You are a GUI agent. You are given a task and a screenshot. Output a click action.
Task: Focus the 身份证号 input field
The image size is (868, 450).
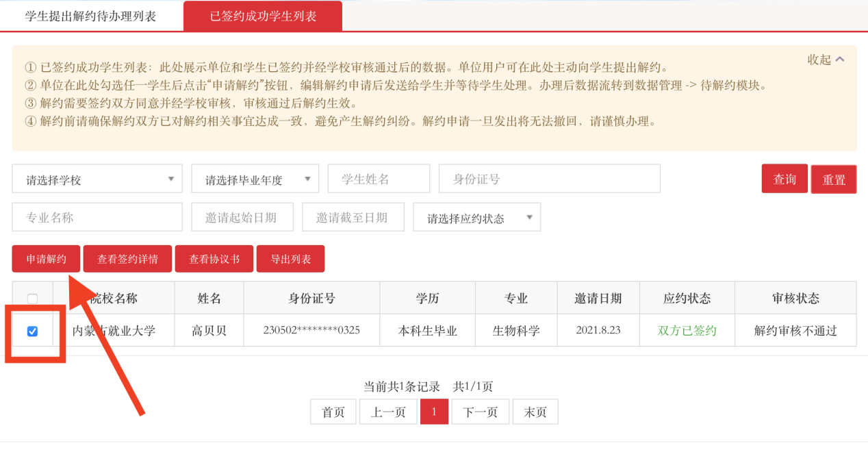point(549,179)
